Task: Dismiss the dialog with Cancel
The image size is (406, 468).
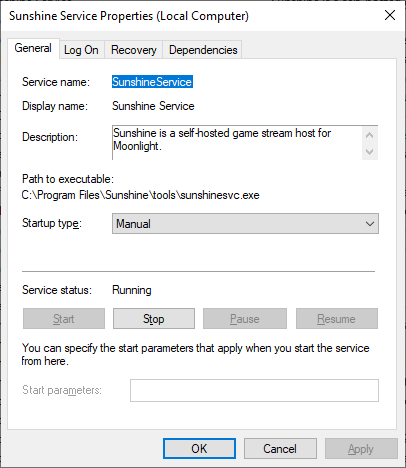Action: point(280,449)
